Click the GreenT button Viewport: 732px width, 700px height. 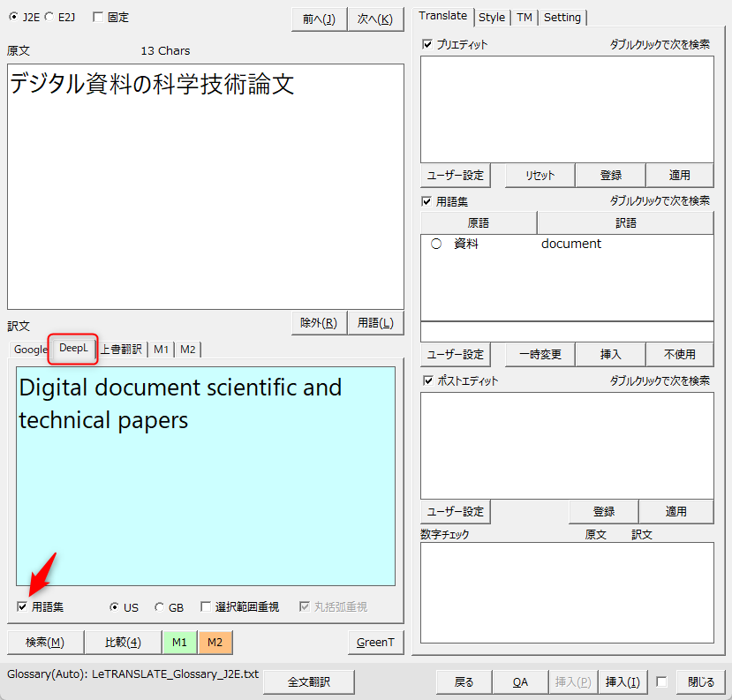click(x=375, y=642)
